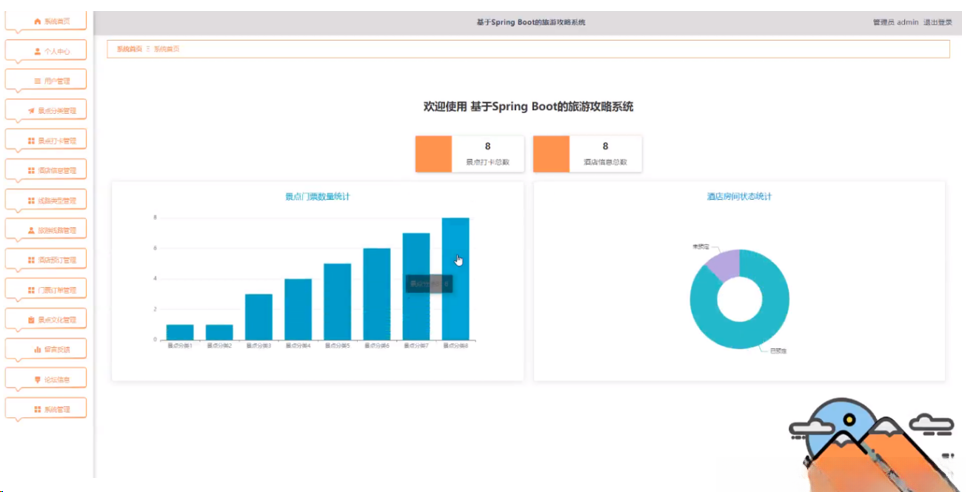The height and width of the screenshot is (492, 966).
Task: Click the paper plane icon for 景点分类管理
Action: pyautogui.click(x=31, y=111)
